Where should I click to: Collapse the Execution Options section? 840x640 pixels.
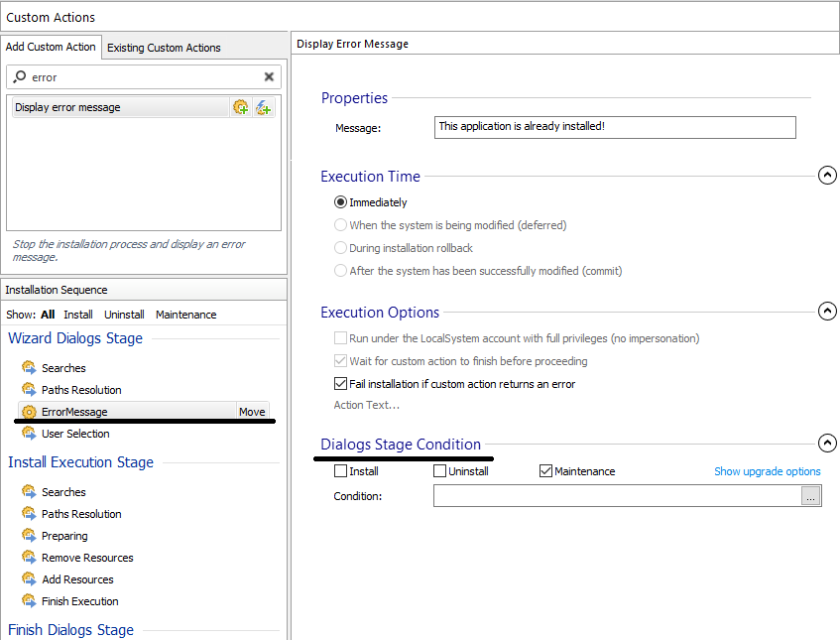click(827, 312)
